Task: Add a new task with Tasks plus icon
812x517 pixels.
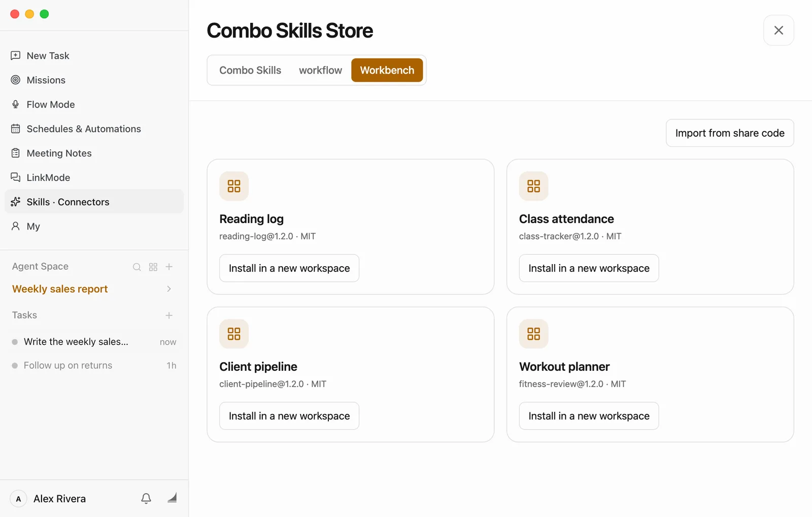Action: 169,315
